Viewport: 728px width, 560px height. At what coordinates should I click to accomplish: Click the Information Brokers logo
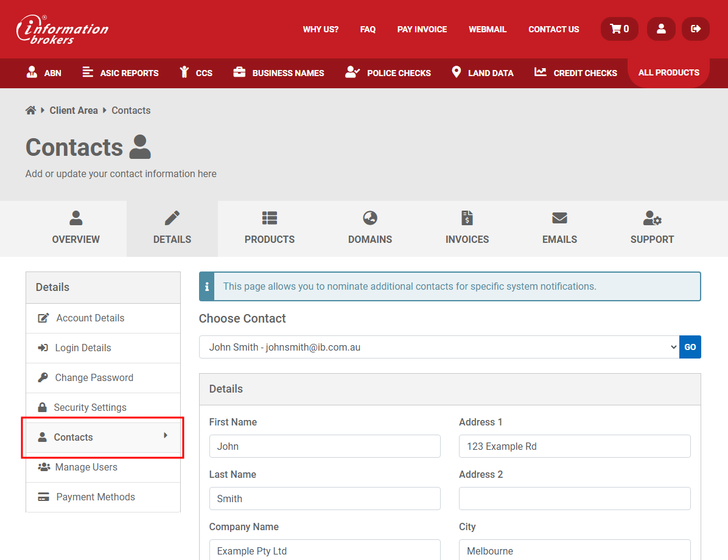pos(62,30)
